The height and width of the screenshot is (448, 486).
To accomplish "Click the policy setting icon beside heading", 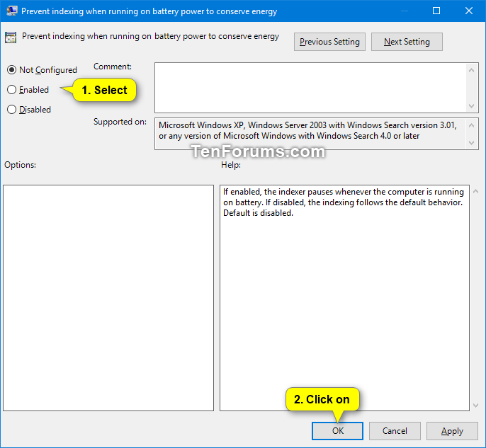I will (x=11, y=38).
